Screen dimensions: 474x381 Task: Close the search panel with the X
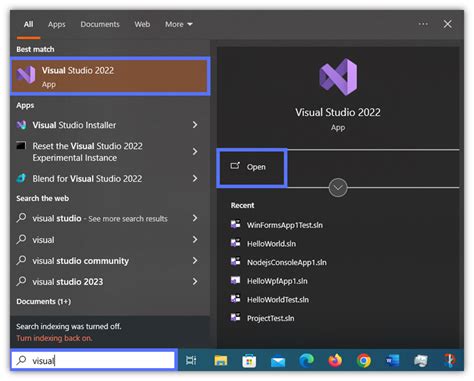(447, 24)
